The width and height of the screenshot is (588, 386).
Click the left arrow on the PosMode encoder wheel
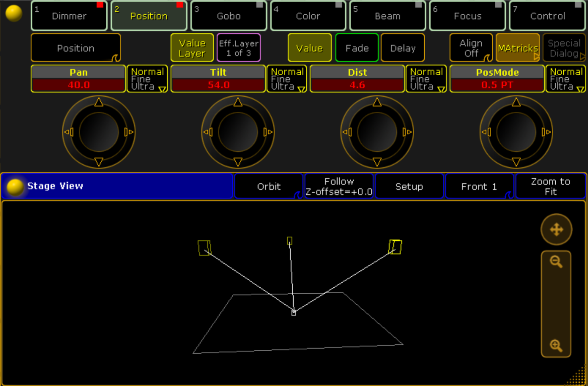pyautogui.click(x=486, y=132)
